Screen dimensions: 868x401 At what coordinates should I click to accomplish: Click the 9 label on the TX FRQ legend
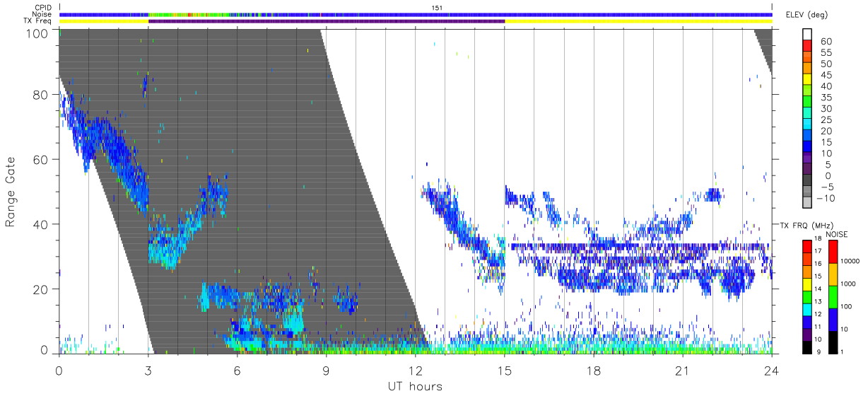click(x=818, y=353)
